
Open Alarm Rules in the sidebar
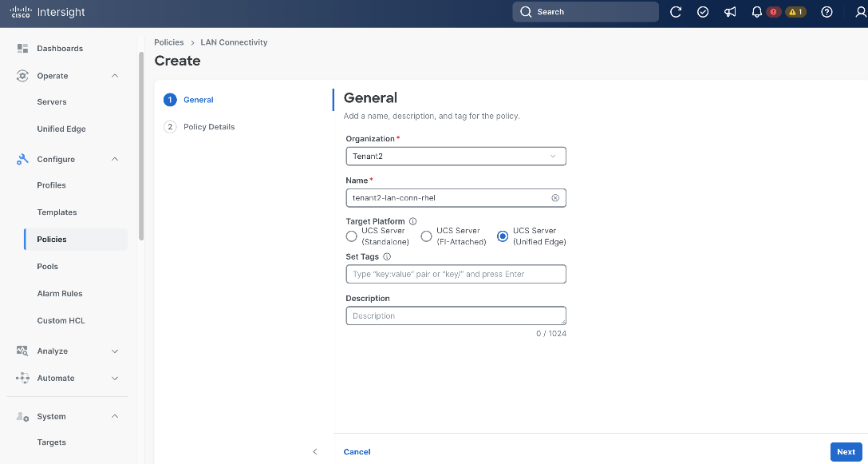(60, 294)
